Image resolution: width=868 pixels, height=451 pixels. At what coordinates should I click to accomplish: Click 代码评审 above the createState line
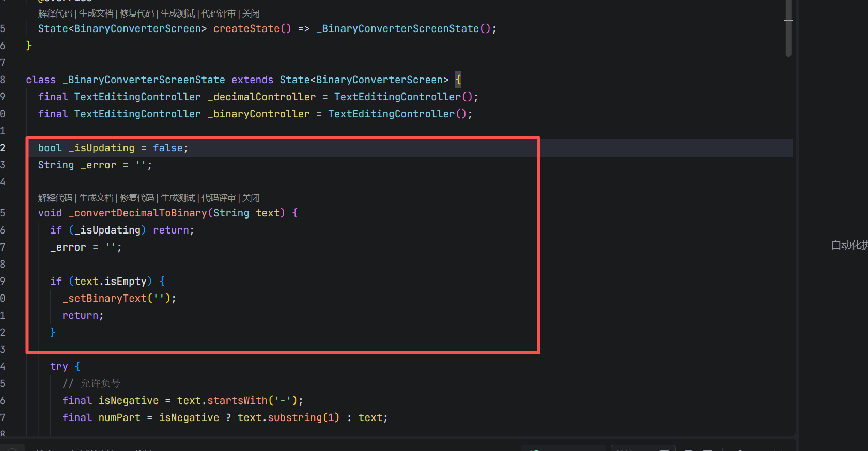coord(219,13)
